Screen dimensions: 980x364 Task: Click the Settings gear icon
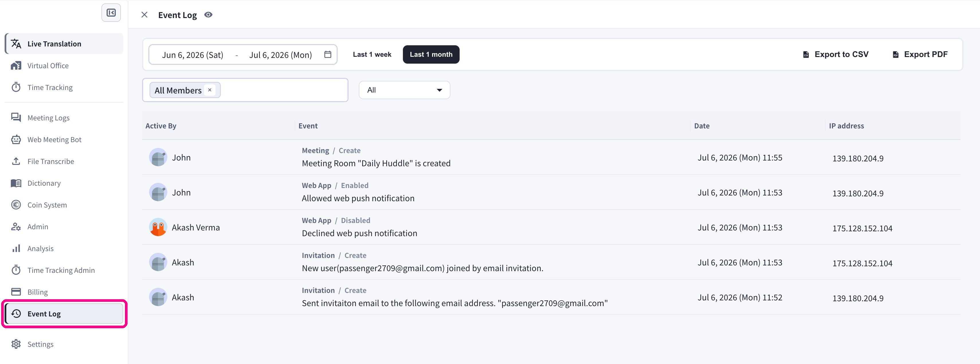pyautogui.click(x=16, y=344)
